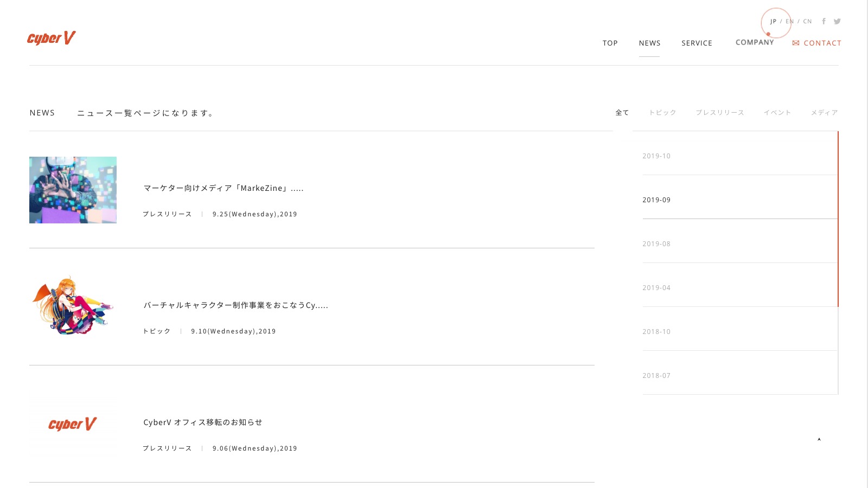Click the envelope icon beside CONTACT

click(796, 43)
